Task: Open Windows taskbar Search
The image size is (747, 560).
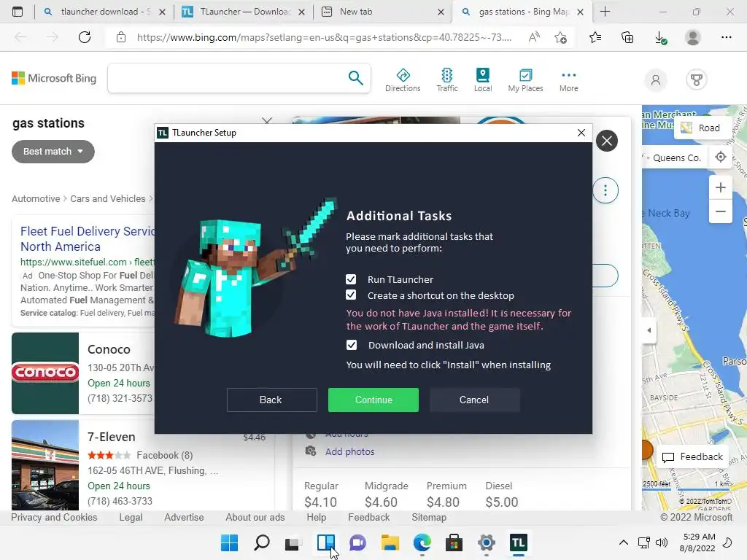Action: [262, 542]
